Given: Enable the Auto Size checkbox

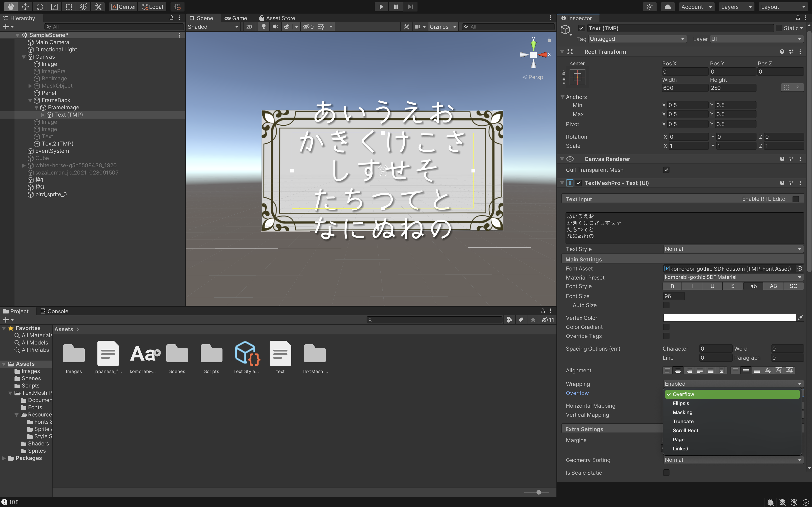Looking at the screenshot, I should coord(666,305).
